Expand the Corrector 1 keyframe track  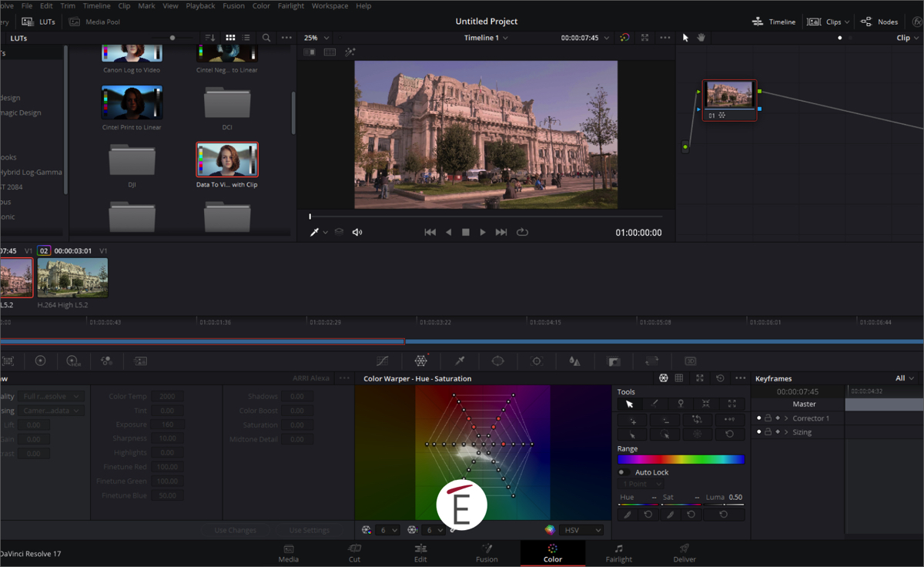pyautogui.click(x=786, y=418)
